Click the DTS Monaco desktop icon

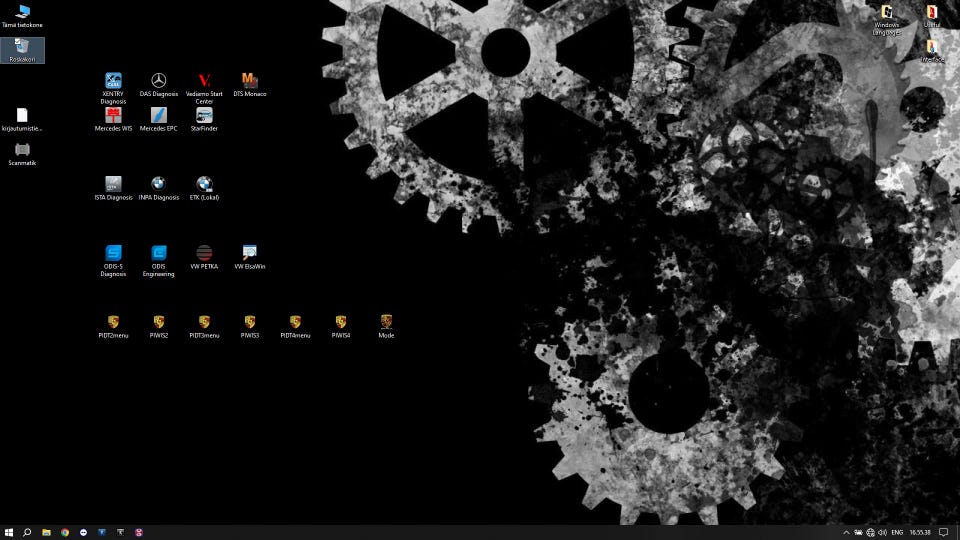coord(249,84)
